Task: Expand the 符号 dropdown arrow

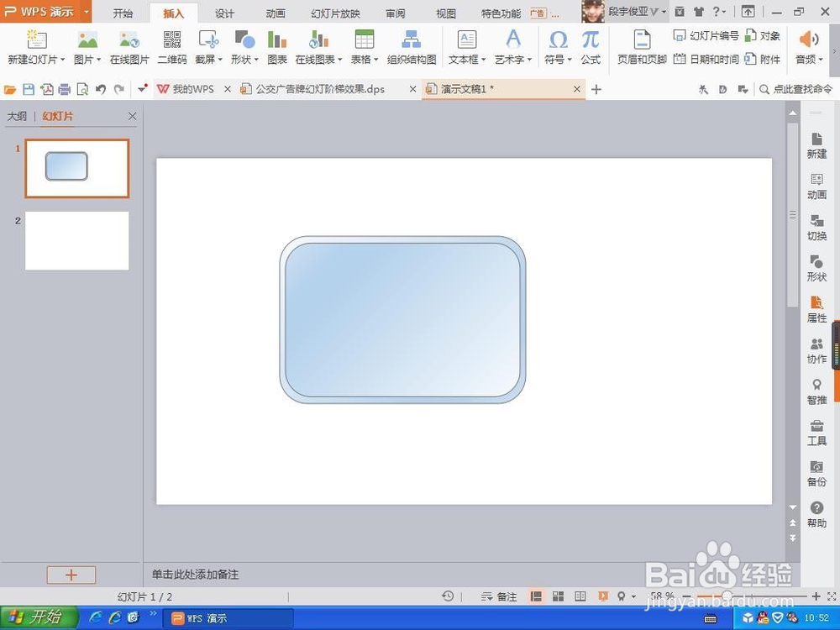Action: pyautogui.click(x=570, y=60)
